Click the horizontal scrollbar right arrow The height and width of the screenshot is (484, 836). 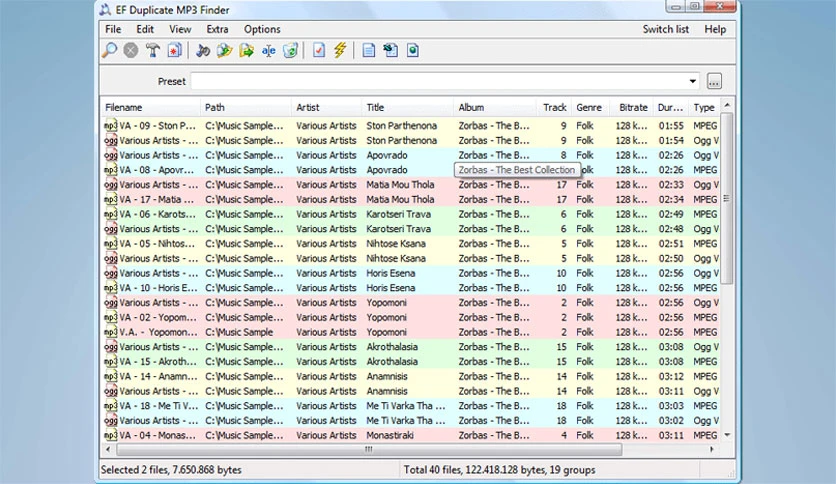point(712,449)
